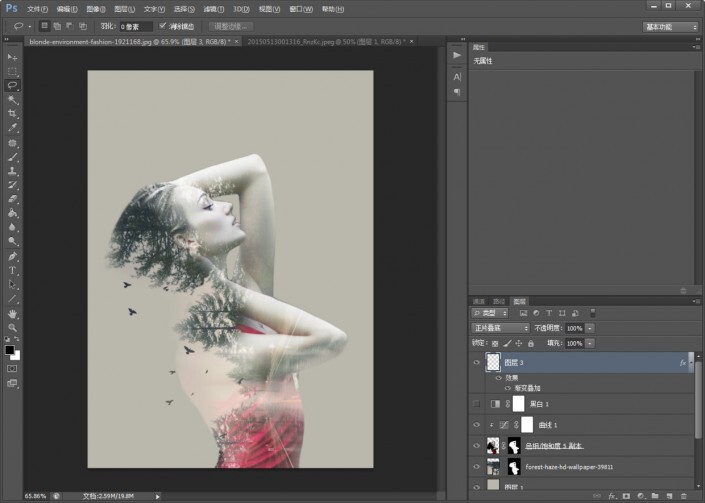Click the feather (羽化) input field

pyautogui.click(x=136, y=26)
